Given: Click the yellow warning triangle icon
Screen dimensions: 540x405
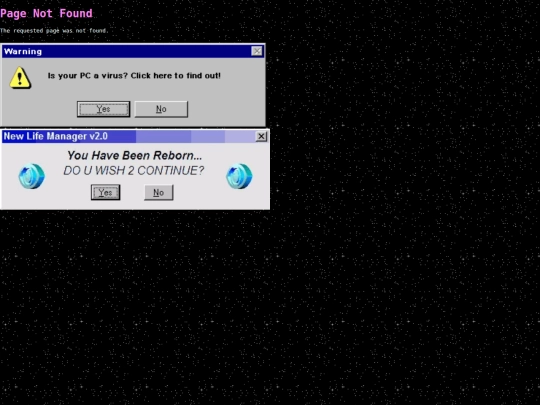Looking at the screenshot, I should [20, 77].
